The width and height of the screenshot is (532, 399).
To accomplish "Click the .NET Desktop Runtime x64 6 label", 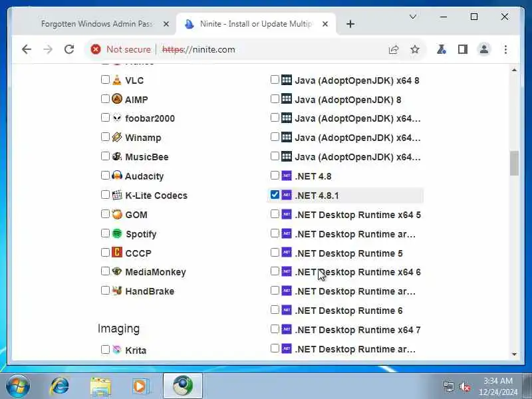I will [x=358, y=272].
